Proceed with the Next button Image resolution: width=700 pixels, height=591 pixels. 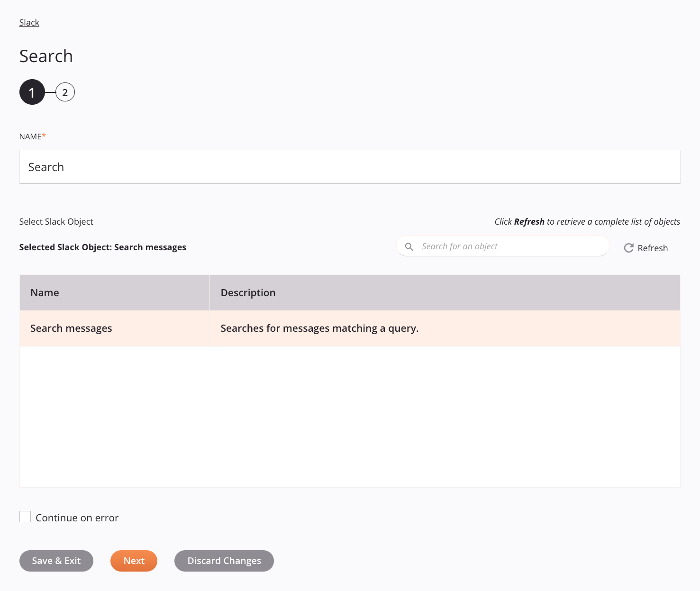point(134,561)
